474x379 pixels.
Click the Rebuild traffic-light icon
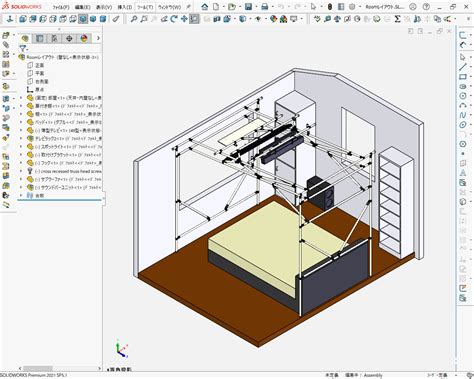coord(330,7)
